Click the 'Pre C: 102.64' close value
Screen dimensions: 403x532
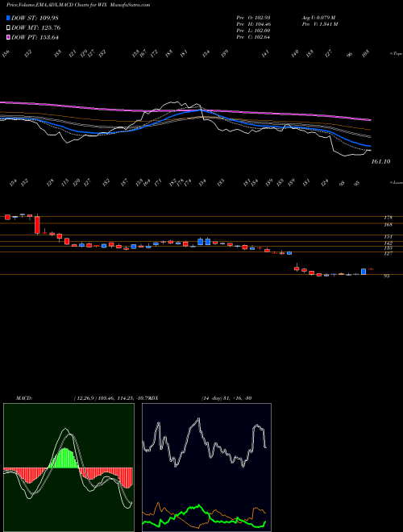tap(253, 37)
